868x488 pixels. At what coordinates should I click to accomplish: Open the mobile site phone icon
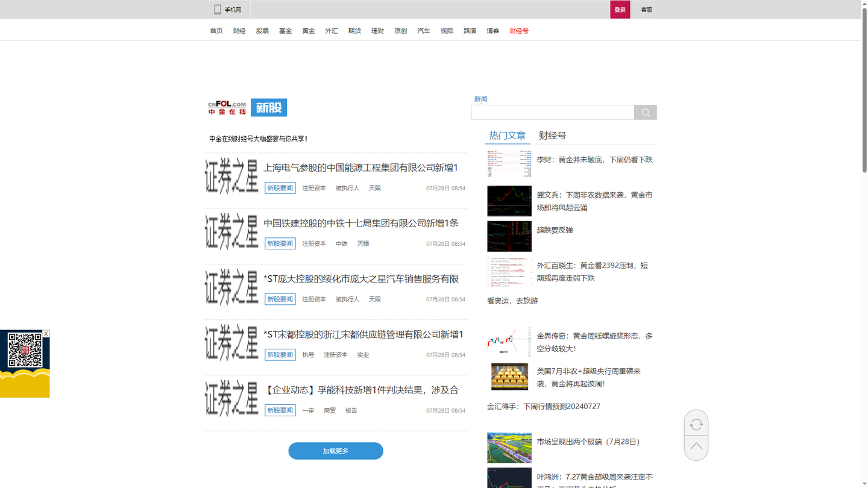[x=218, y=10]
